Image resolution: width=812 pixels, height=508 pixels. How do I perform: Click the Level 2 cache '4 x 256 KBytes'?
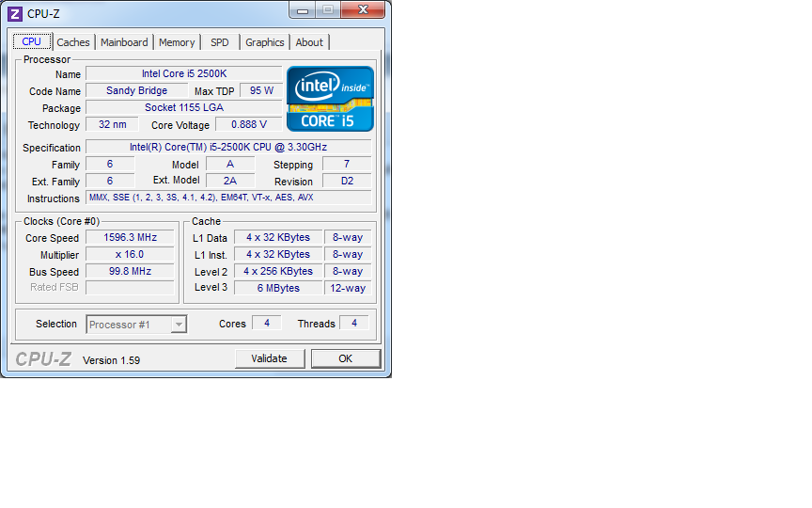tap(278, 271)
